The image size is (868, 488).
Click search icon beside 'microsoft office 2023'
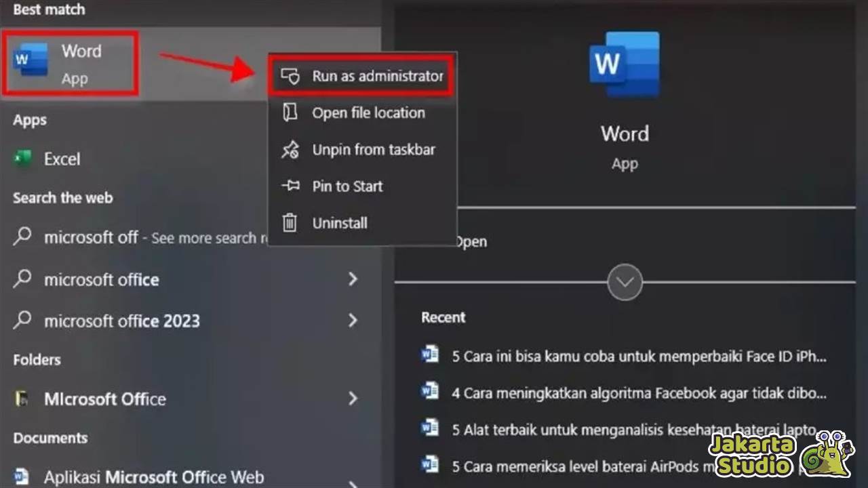(22, 320)
